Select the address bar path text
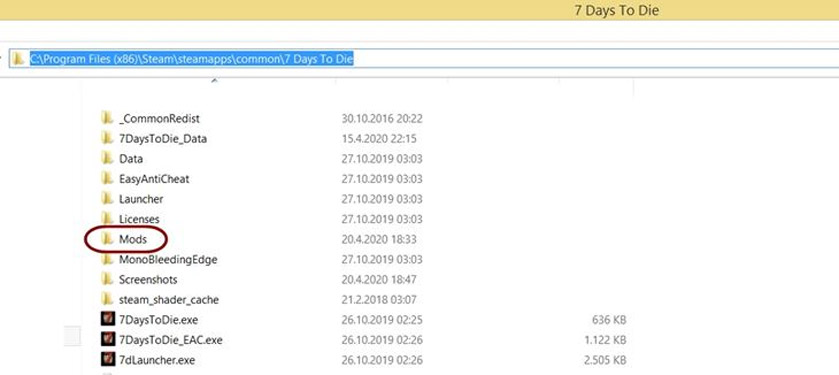 click(x=192, y=59)
